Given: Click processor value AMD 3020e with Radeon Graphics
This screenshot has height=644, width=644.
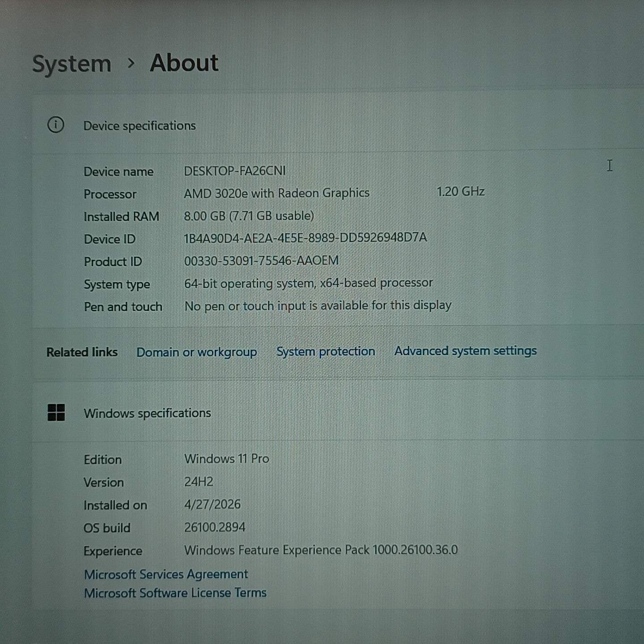Looking at the screenshot, I should [x=277, y=193].
